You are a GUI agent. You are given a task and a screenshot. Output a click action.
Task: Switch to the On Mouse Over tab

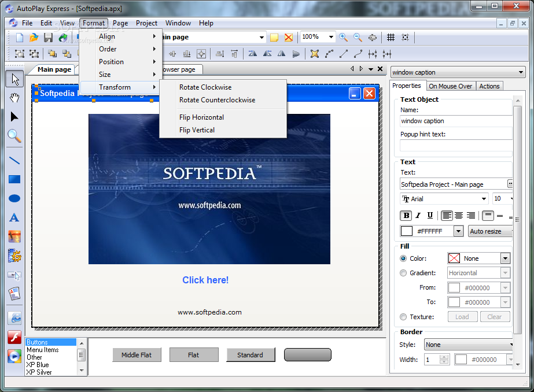tap(450, 86)
